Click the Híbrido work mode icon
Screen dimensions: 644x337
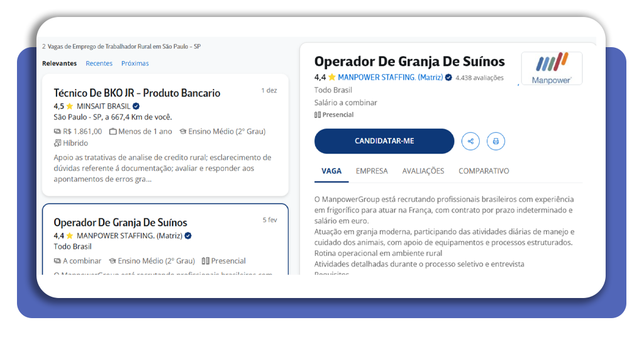click(57, 143)
